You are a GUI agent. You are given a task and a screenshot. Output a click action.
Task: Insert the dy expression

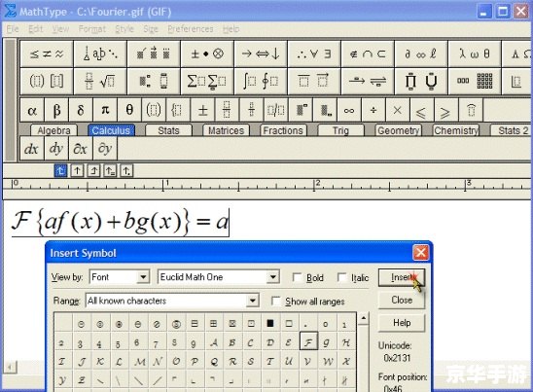point(56,149)
